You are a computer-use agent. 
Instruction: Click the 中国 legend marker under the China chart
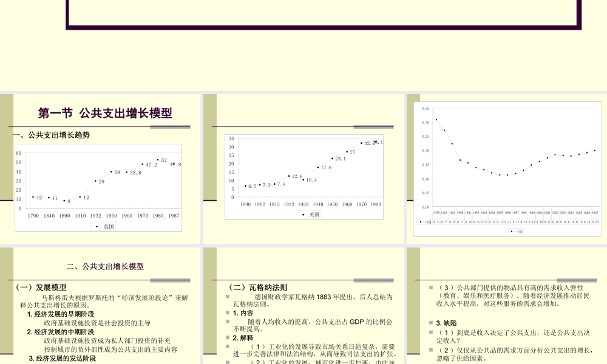[x=512, y=233]
